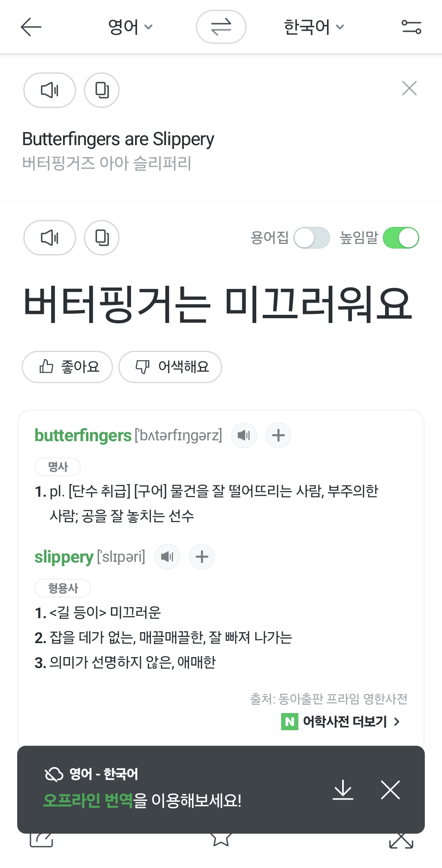442x868 pixels.
Task: Copy the translated Korean text
Action: click(x=101, y=238)
